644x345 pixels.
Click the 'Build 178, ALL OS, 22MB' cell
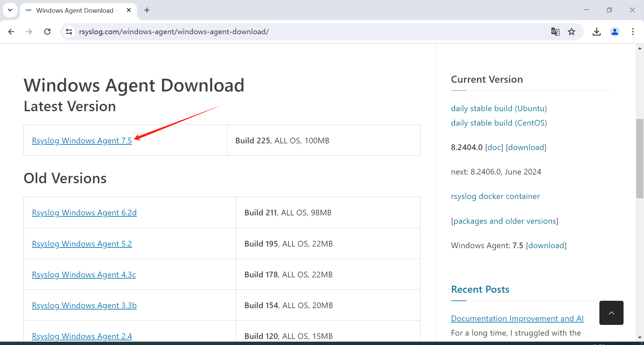pos(328,274)
